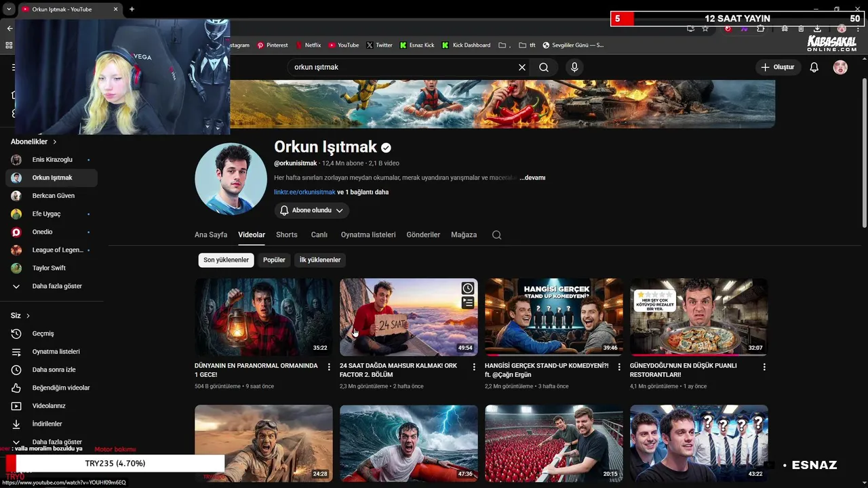Image resolution: width=868 pixels, height=488 pixels.
Task: Play Dünyanın En Paranormal Ormanında thumbnail
Action: [264, 317]
